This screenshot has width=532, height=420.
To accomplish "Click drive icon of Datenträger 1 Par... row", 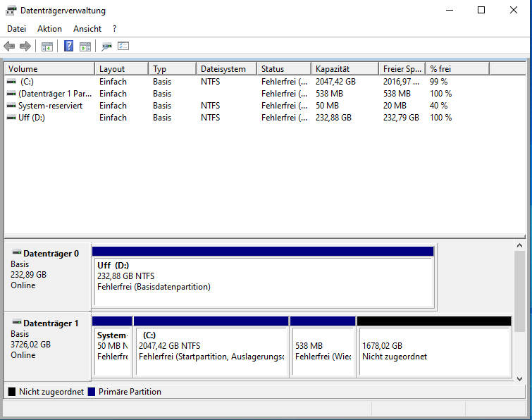I will tap(11, 94).
